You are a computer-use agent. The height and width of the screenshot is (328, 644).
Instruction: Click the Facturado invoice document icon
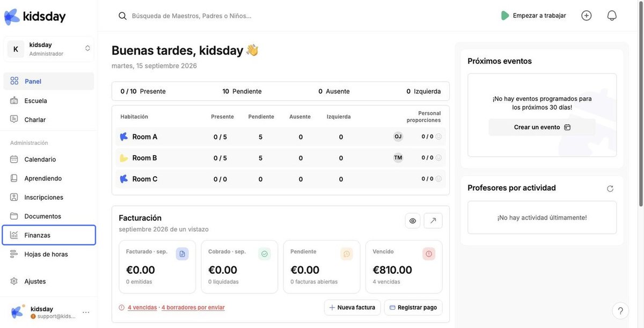tap(182, 254)
